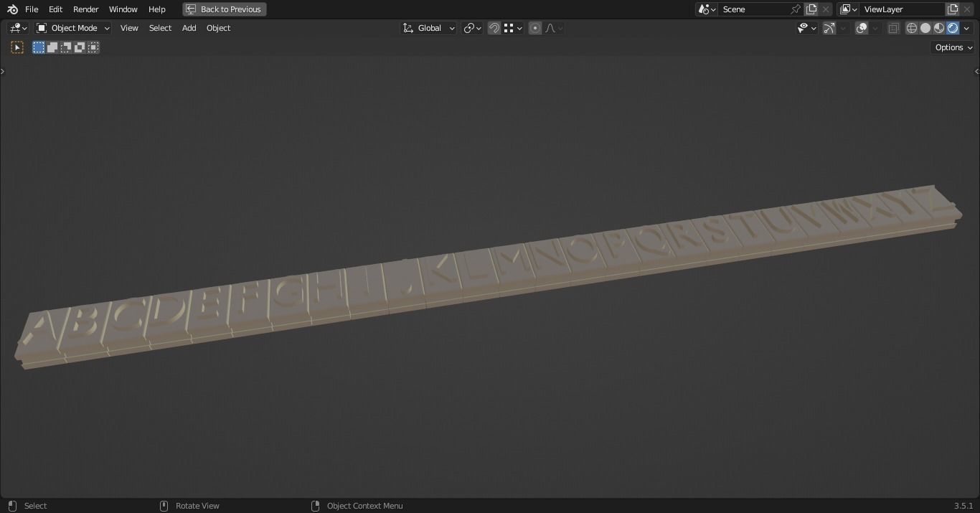
Task: Open the editor type selector dropdown
Action: coord(18,28)
